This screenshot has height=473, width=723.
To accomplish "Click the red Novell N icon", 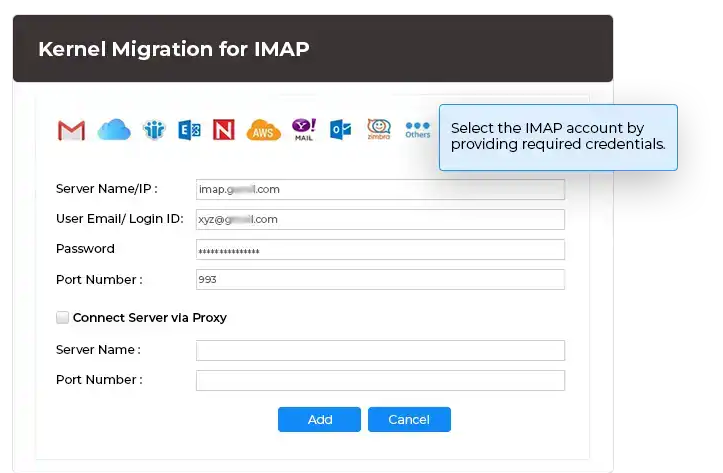I will click(x=224, y=130).
